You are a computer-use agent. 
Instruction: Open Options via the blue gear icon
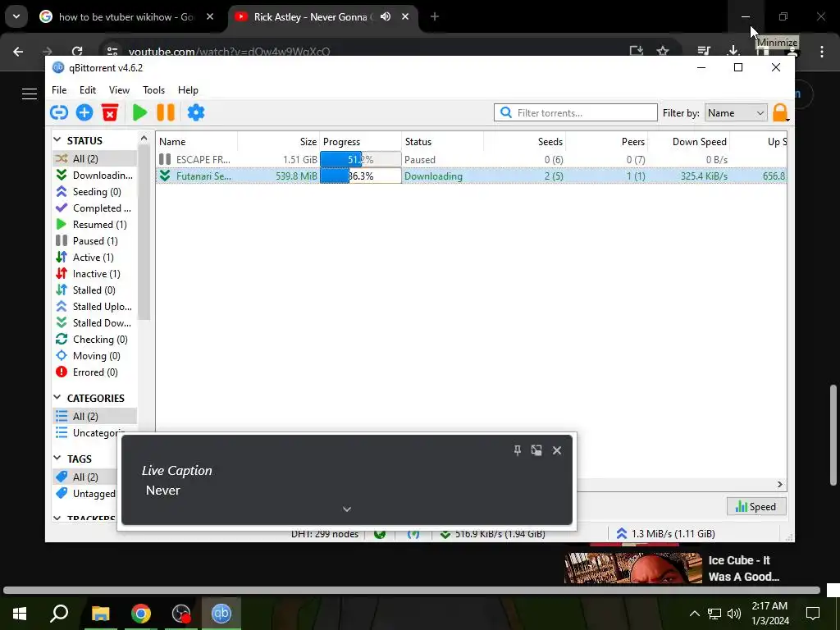tap(195, 112)
